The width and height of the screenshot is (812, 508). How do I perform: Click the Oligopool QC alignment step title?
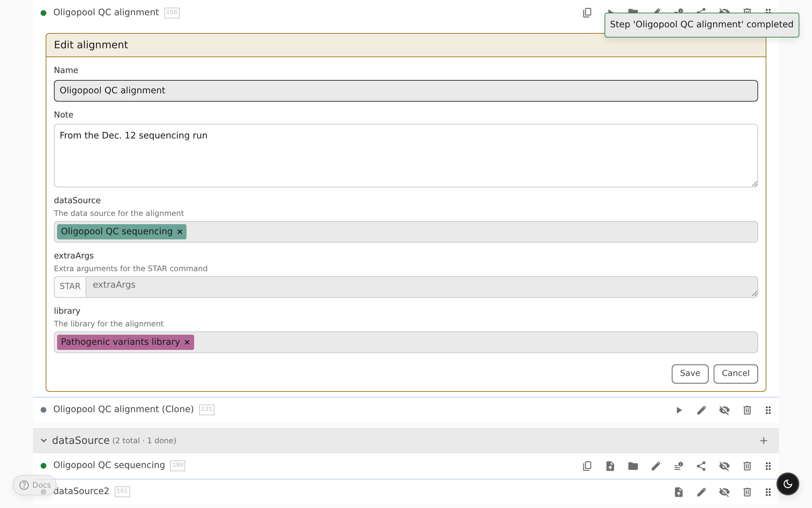coord(106,12)
